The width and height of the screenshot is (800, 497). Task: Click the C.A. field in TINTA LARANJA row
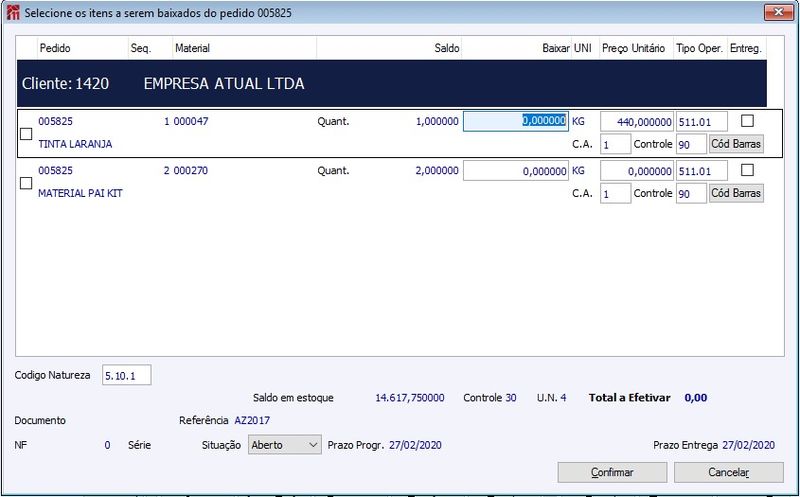pos(615,144)
